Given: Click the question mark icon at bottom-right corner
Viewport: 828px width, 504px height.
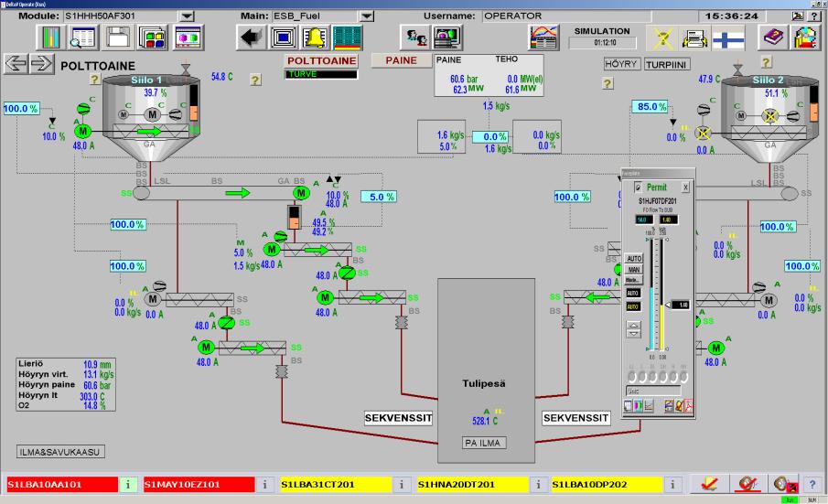Looking at the screenshot, I should coord(812,484).
